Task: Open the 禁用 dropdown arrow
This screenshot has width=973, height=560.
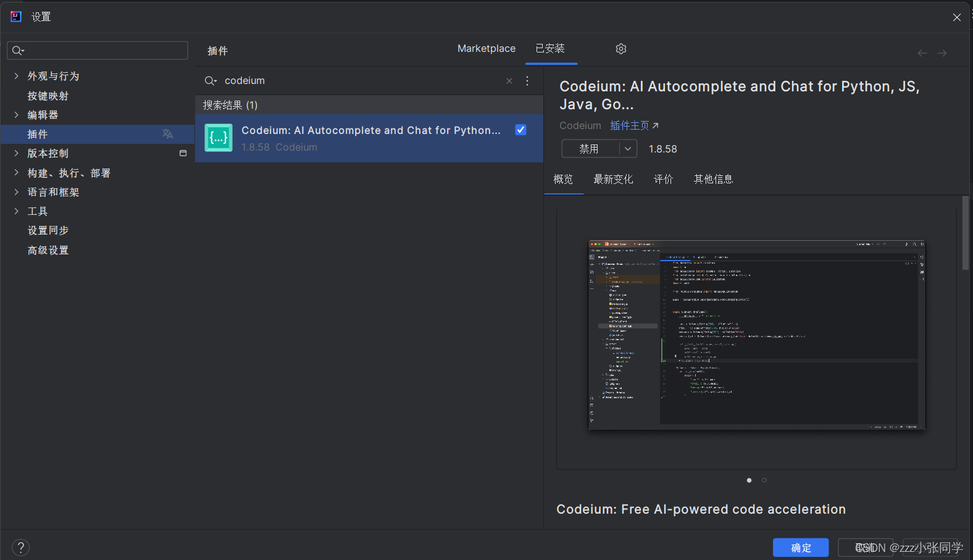Action: click(x=628, y=149)
